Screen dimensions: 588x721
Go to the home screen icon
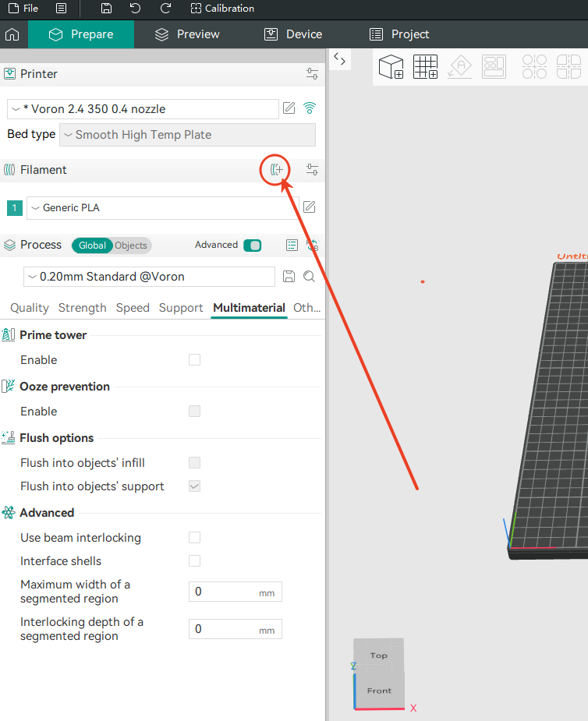12,34
